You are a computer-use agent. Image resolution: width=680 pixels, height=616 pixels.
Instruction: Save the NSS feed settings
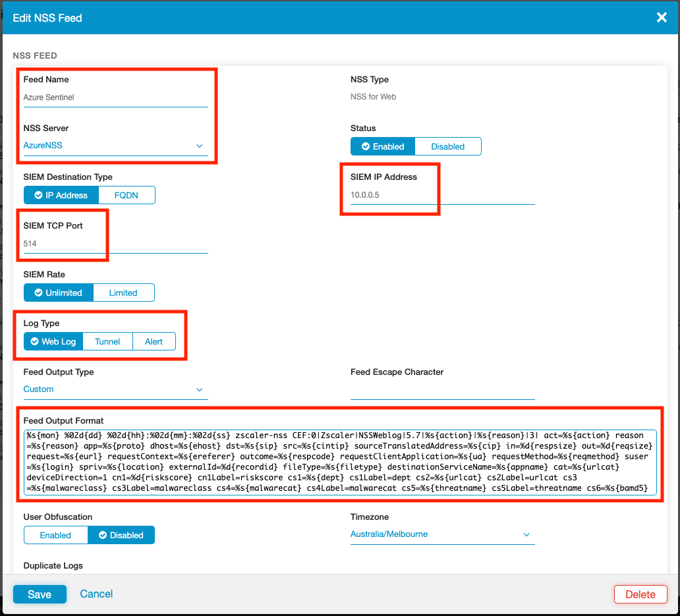40,594
